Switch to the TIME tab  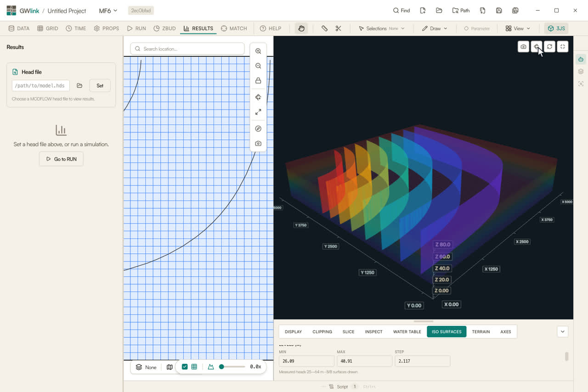tap(76, 28)
